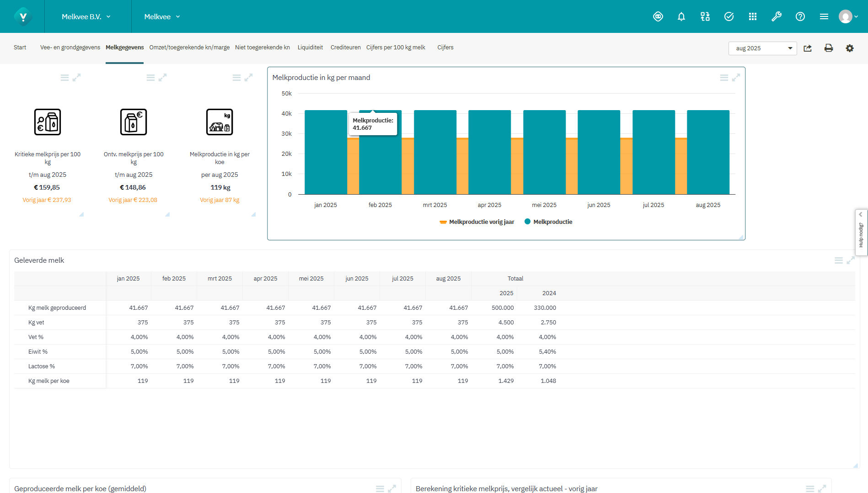This screenshot has width=868, height=493.
Task: Open the share/export icon next to the period selector
Action: 808,48
